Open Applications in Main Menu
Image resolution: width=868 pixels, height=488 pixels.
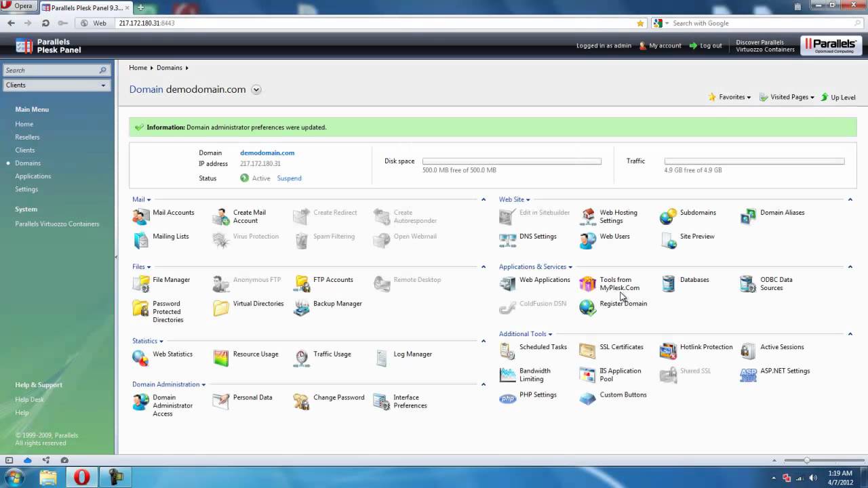tap(33, 176)
